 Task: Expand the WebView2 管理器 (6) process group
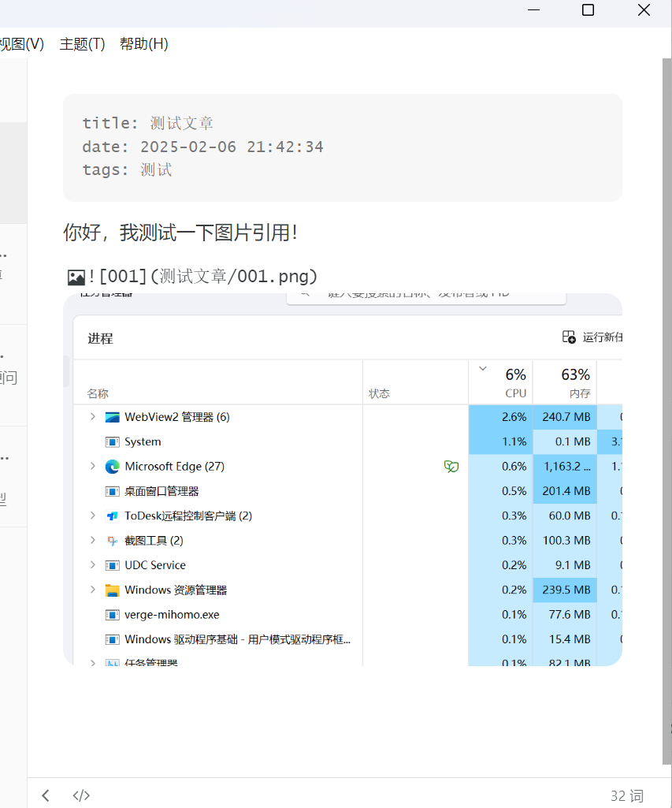[92, 417]
